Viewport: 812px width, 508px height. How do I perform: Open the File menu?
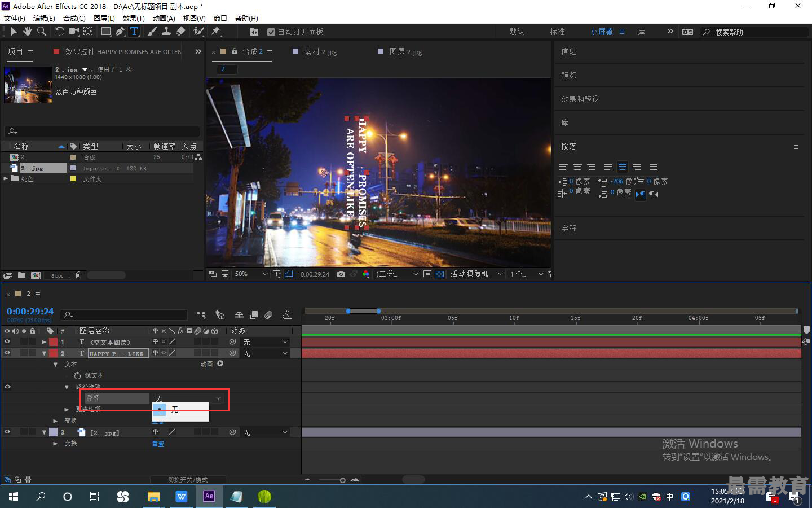(x=15, y=18)
